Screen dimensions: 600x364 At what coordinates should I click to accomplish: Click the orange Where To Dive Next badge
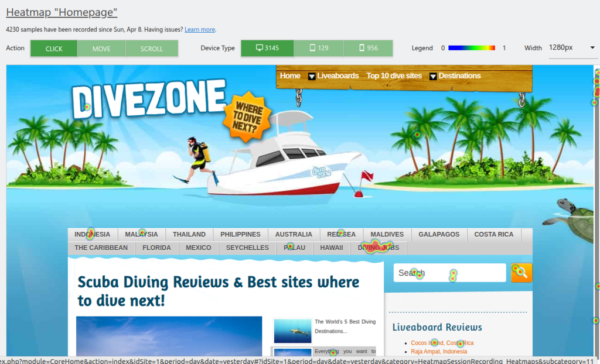[247, 116]
